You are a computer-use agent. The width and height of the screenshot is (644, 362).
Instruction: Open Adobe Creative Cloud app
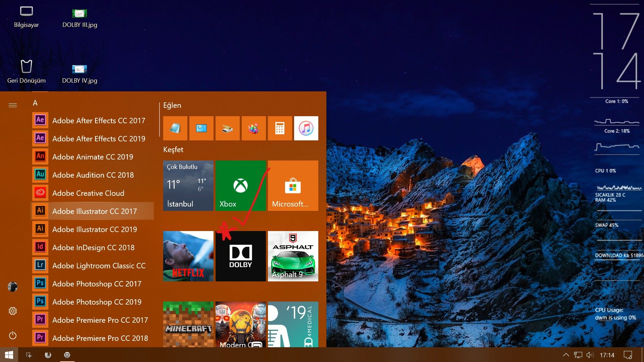pos(92,193)
